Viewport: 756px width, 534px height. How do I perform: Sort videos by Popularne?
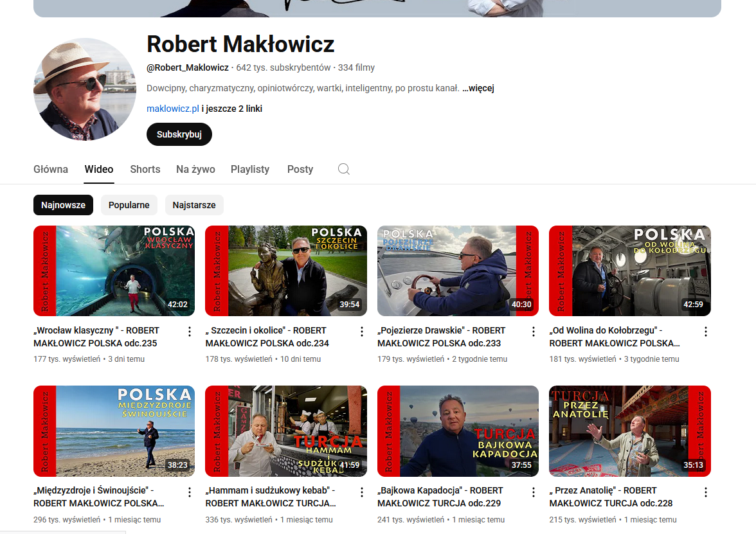pyautogui.click(x=129, y=205)
